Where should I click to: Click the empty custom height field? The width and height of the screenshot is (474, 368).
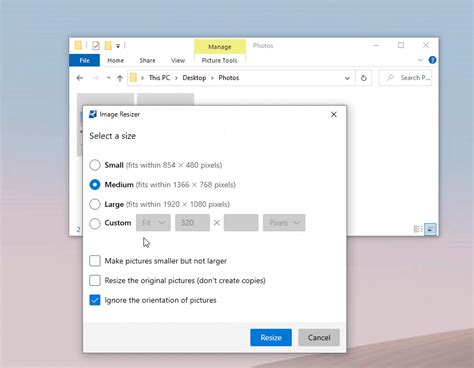(241, 223)
